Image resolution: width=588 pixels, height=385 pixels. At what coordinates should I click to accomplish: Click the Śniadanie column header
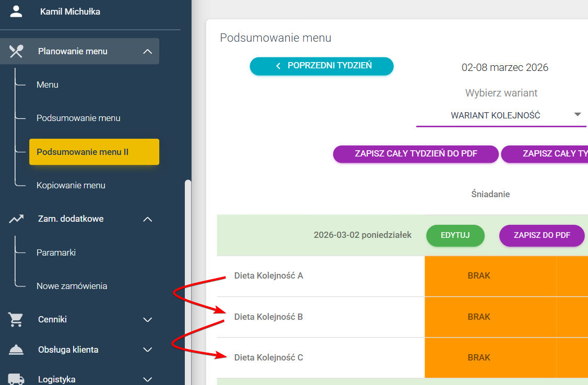[x=490, y=194]
